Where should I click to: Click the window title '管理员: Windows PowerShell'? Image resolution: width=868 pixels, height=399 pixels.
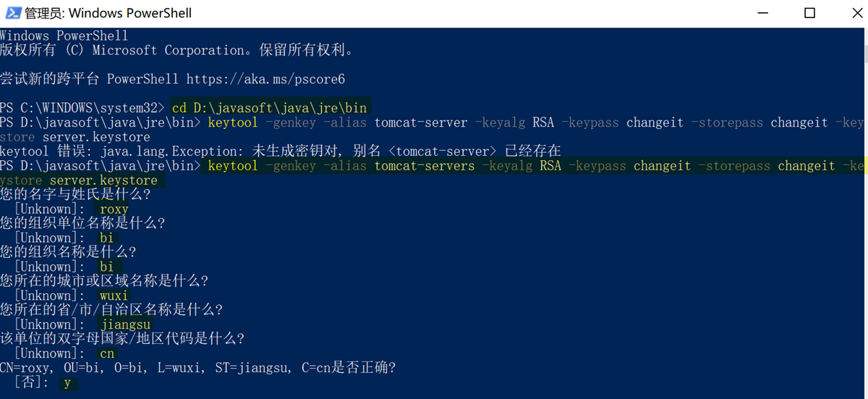pos(109,13)
